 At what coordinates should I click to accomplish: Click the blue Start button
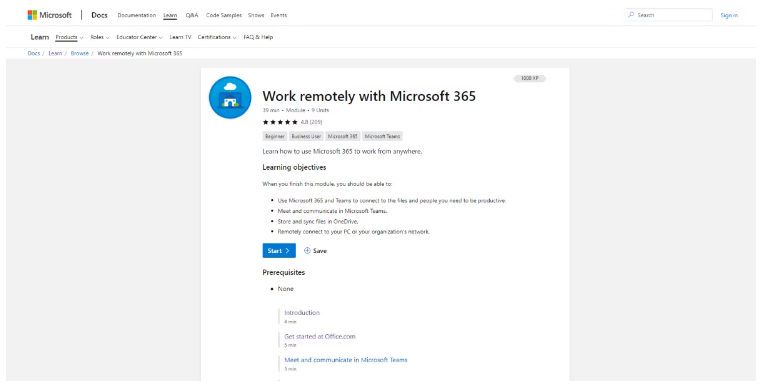(279, 250)
